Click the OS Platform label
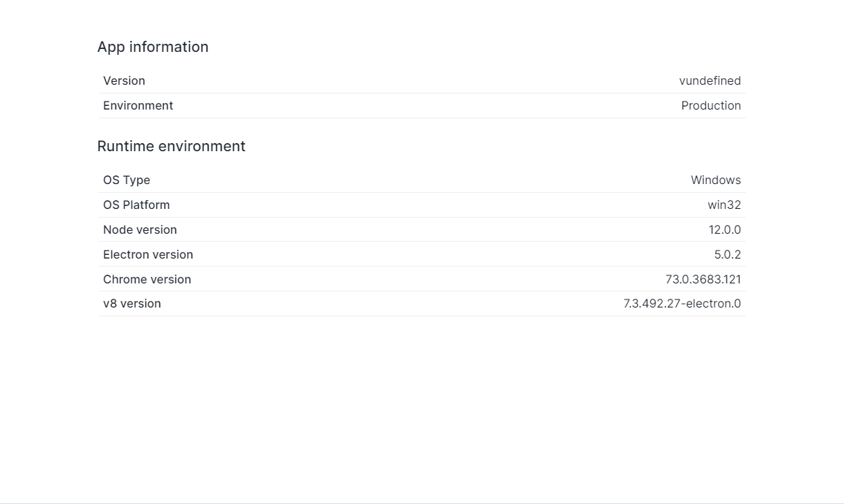The width and height of the screenshot is (844, 504). click(x=136, y=205)
